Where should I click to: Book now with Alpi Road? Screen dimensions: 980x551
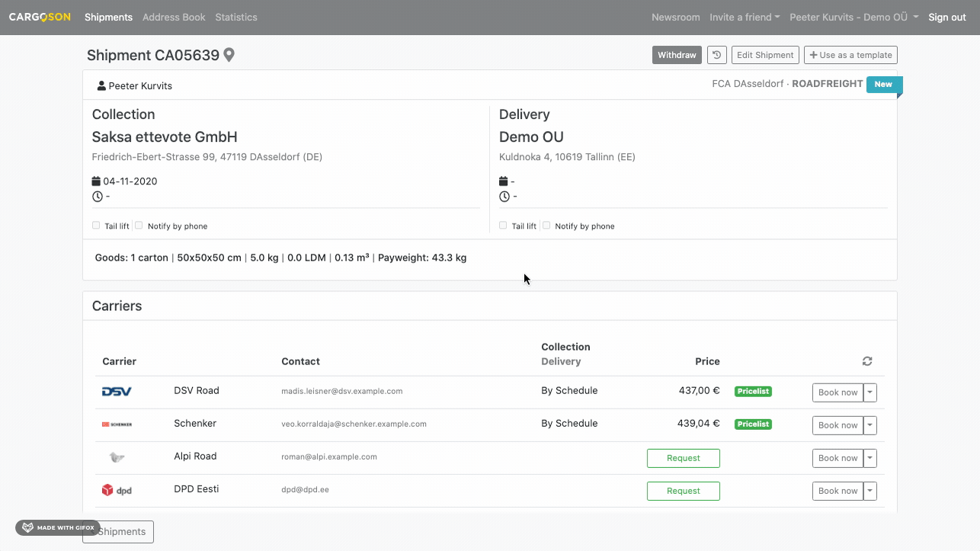(837, 458)
